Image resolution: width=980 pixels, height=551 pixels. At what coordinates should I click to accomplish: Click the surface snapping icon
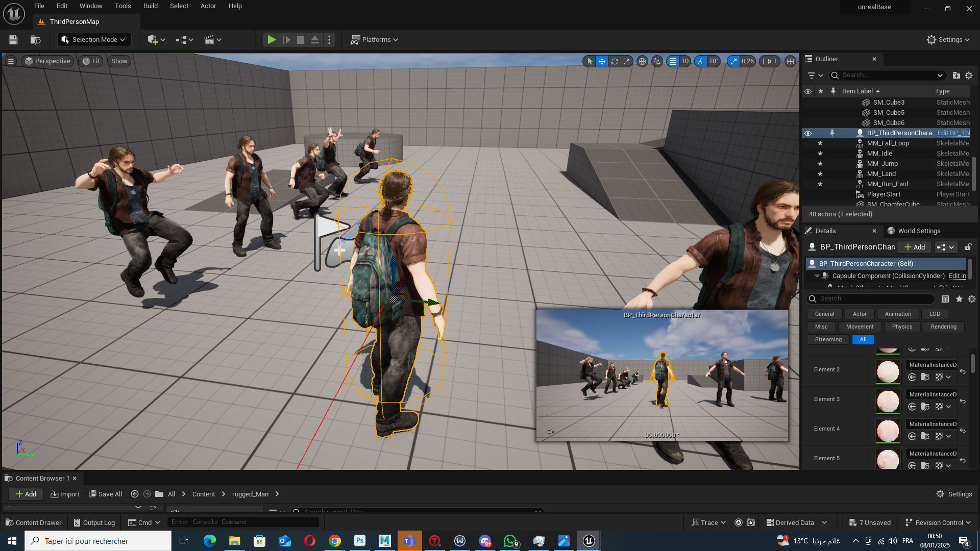(657, 61)
